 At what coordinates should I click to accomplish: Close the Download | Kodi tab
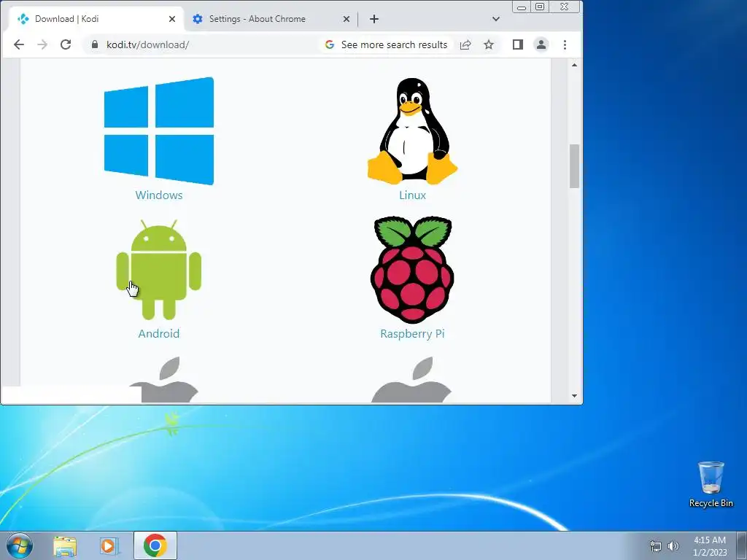point(172,19)
